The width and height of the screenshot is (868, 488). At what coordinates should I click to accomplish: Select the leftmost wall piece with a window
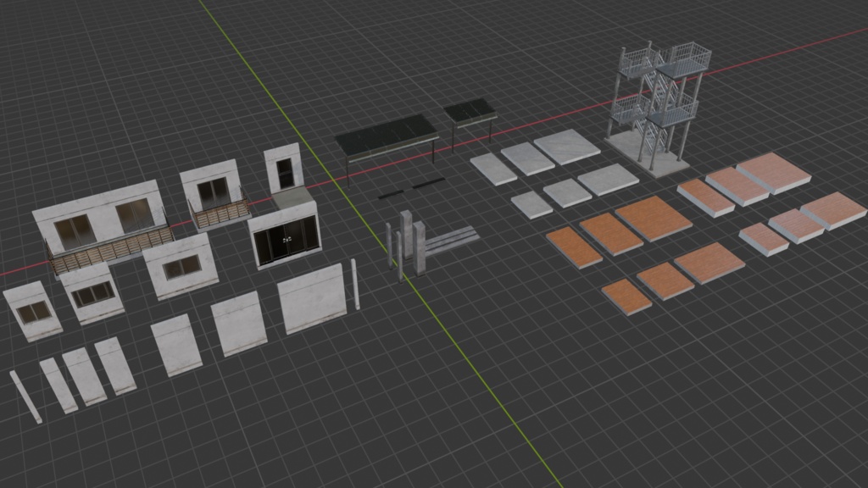click(32, 311)
